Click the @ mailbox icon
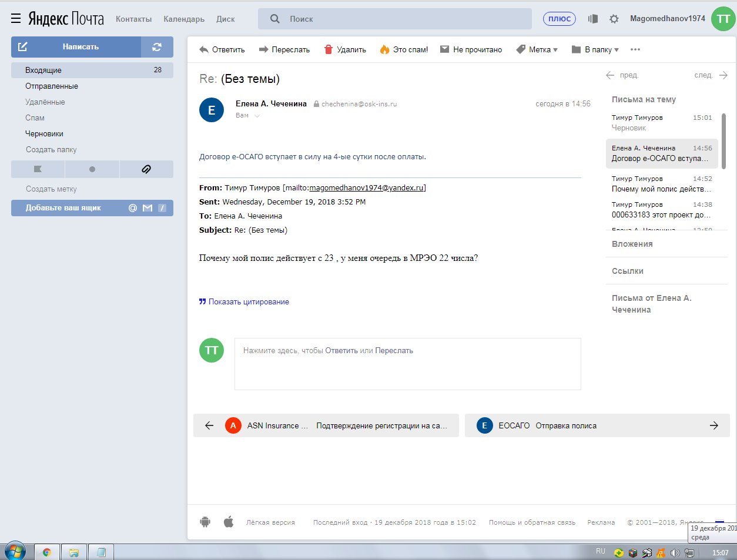This screenshot has height=560, width=737. click(133, 208)
